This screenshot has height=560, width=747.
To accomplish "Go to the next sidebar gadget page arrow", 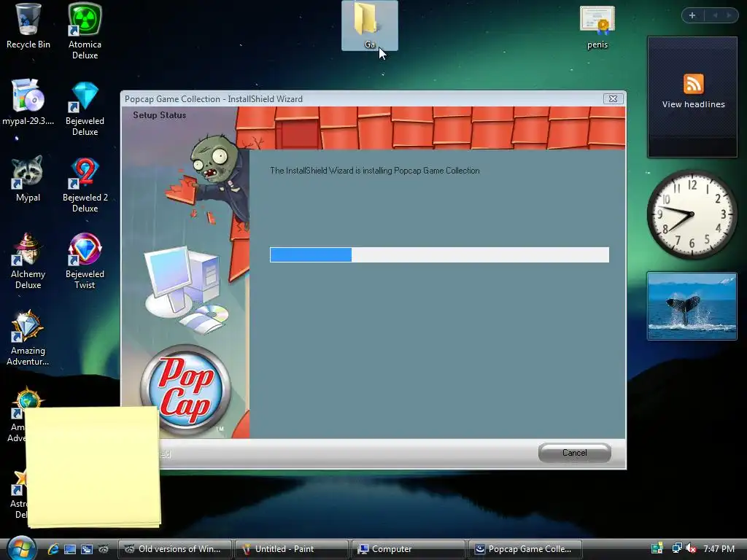I will point(729,15).
